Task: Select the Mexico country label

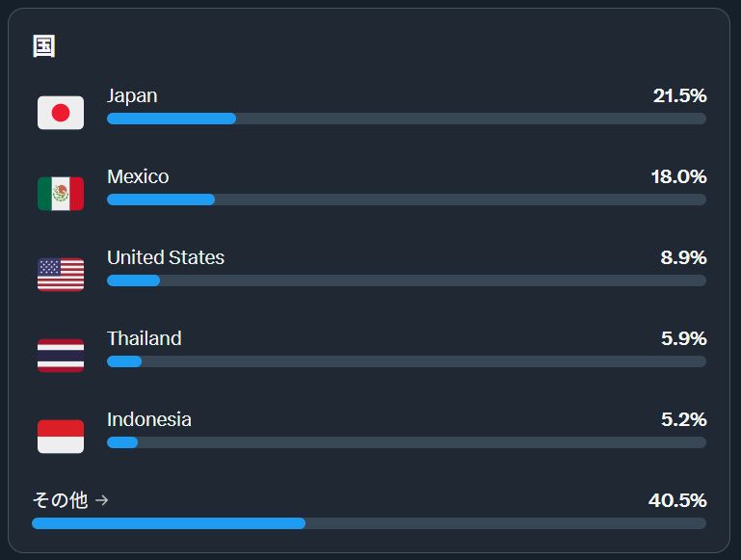Action: point(138,176)
